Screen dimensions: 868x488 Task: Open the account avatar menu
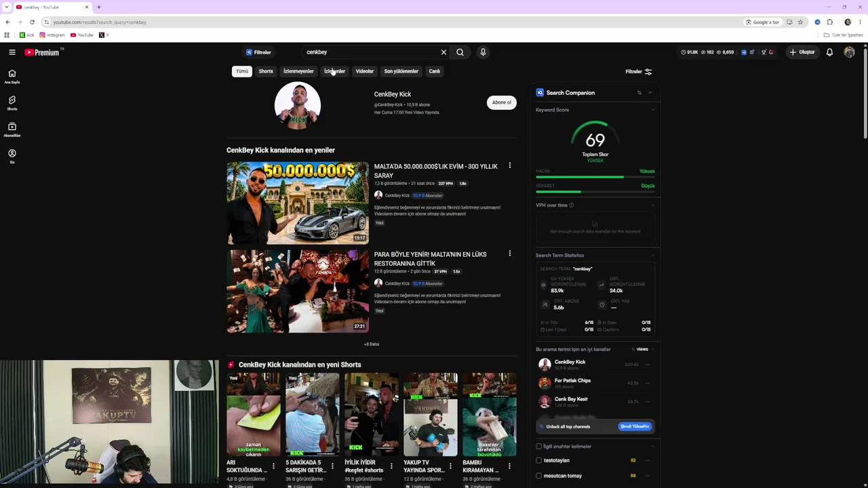(x=849, y=52)
